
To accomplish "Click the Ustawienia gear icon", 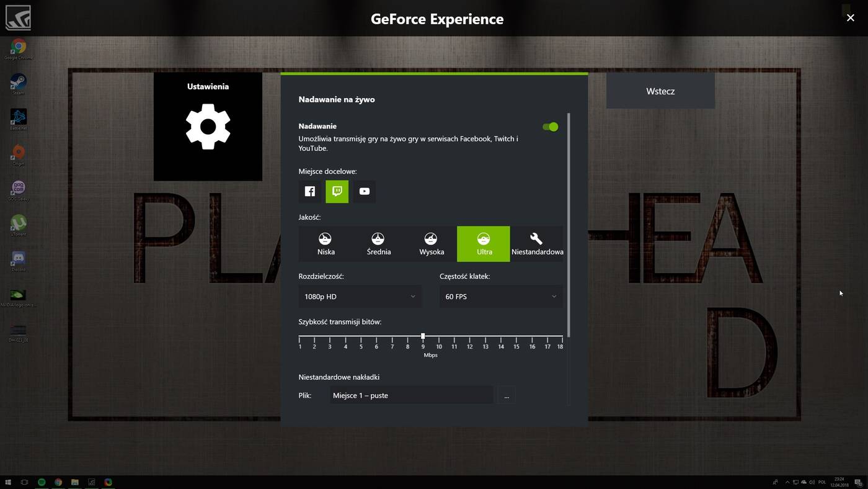I will pos(208,127).
